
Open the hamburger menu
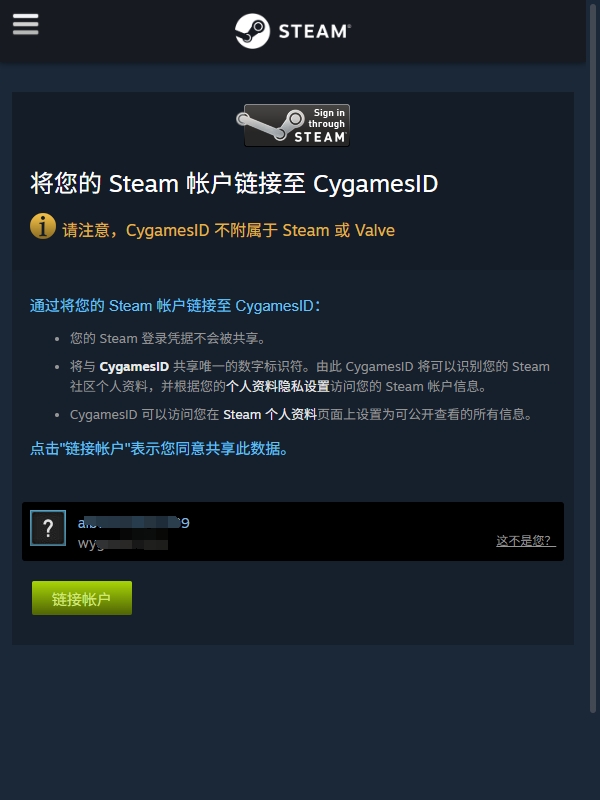(x=26, y=24)
